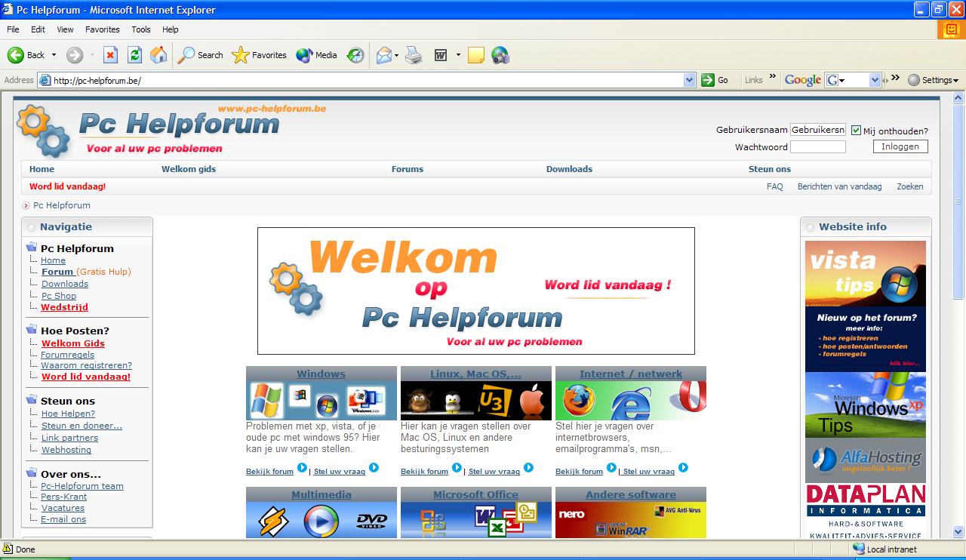Click the Edit with Word icon

click(441, 55)
